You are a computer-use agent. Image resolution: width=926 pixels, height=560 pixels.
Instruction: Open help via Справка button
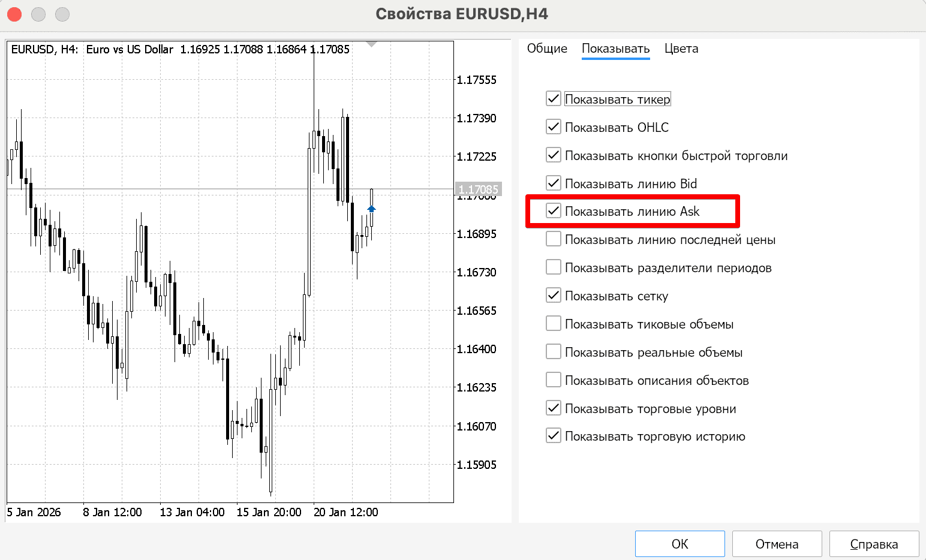pyautogui.click(x=874, y=544)
